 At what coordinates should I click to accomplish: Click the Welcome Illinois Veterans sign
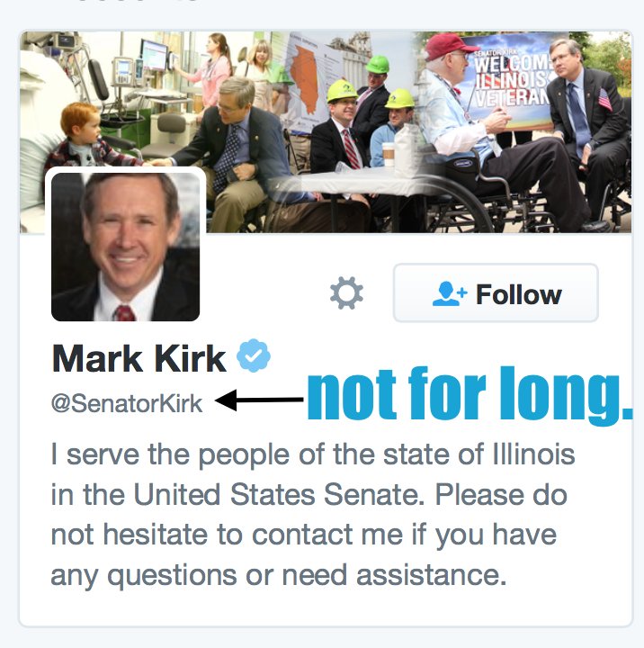(512, 78)
